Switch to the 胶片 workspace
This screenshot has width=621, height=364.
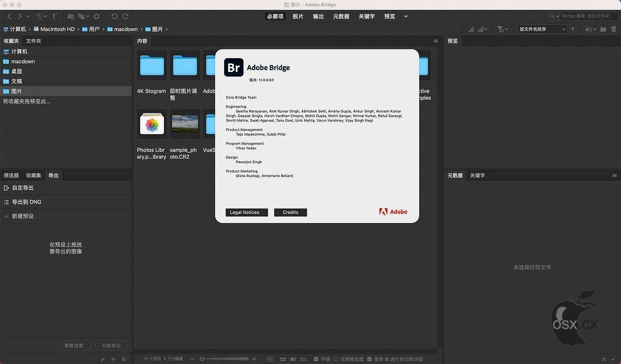coord(298,16)
